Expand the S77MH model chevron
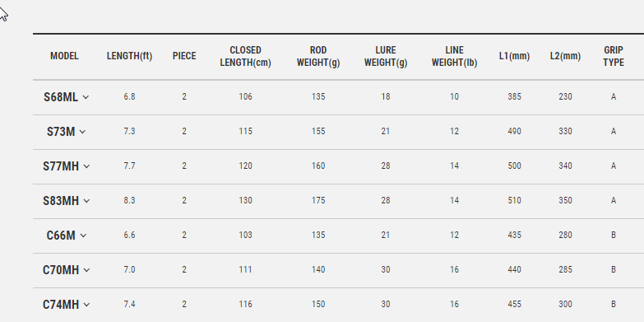 point(86,166)
